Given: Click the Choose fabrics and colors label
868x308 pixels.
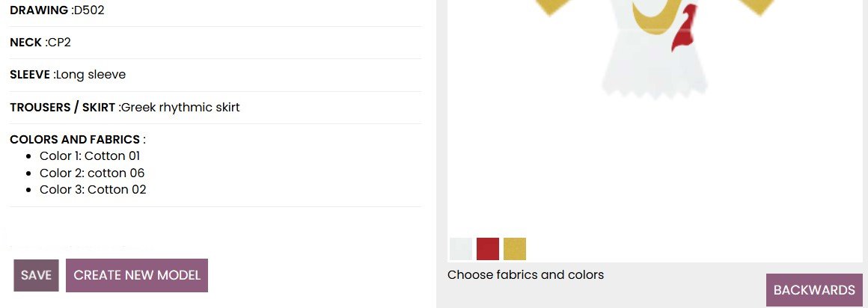Looking at the screenshot, I should pos(525,274).
